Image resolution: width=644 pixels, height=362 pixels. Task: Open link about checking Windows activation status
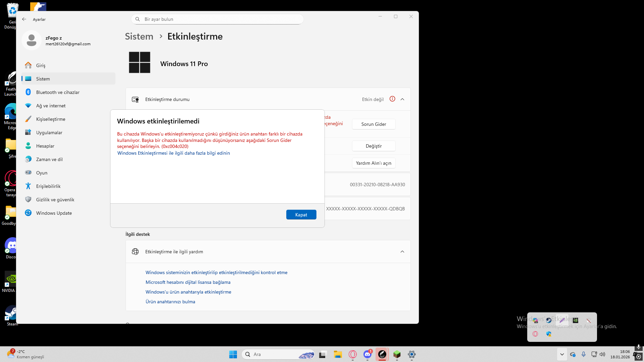(216, 272)
